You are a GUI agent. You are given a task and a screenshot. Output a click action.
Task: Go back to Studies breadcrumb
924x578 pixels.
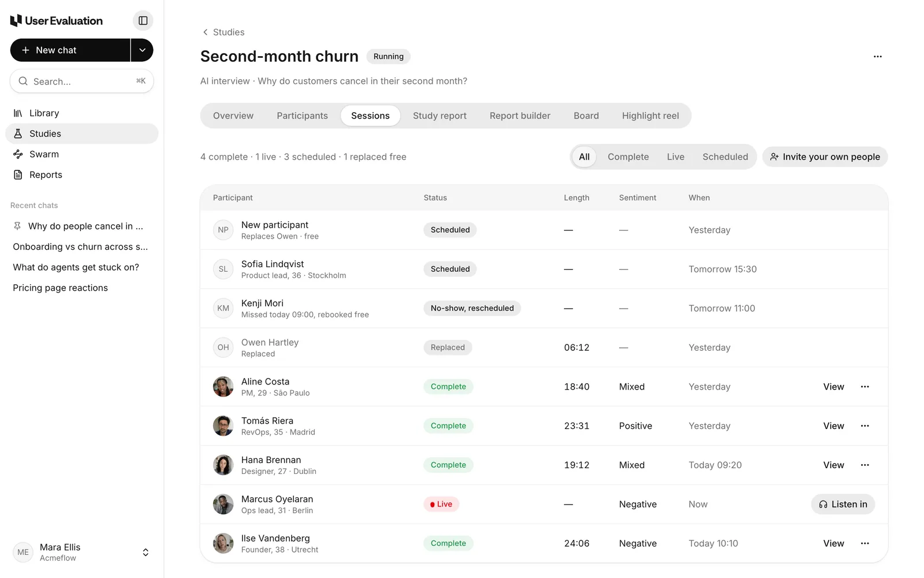point(223,32)
